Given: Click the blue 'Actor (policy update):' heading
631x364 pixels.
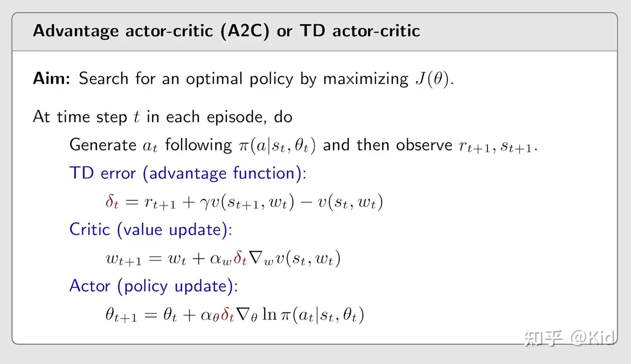Looking at the screenshot, I should click(154, 286).
